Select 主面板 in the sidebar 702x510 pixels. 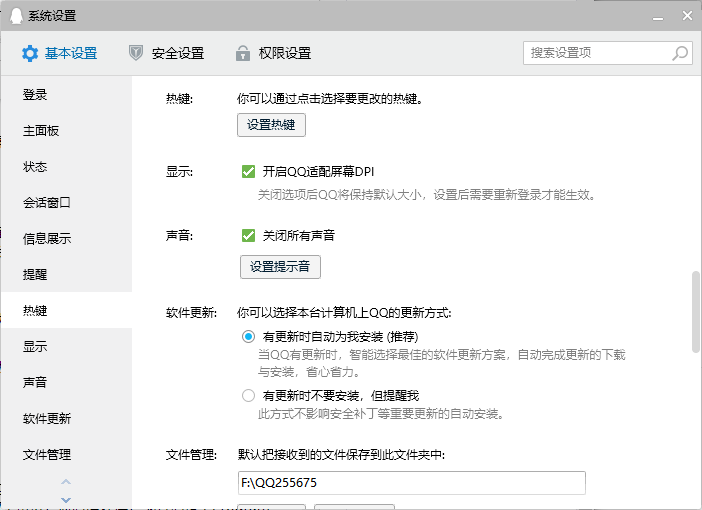67,131
